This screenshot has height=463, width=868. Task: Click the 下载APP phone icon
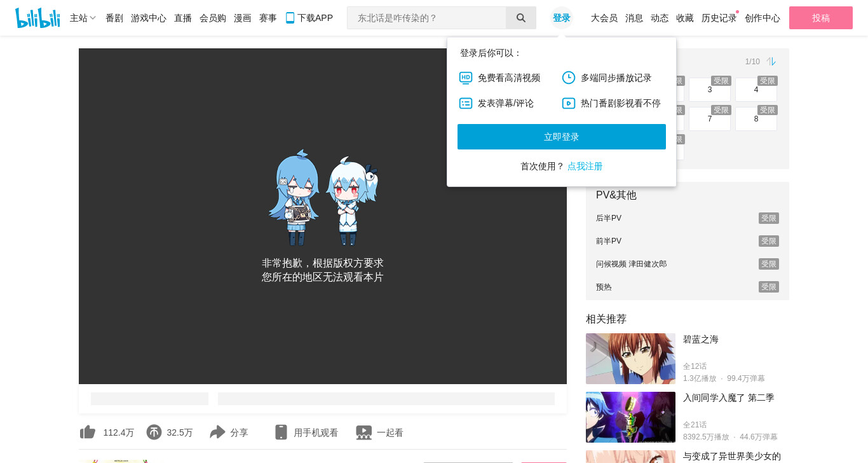tap(290, 18)
